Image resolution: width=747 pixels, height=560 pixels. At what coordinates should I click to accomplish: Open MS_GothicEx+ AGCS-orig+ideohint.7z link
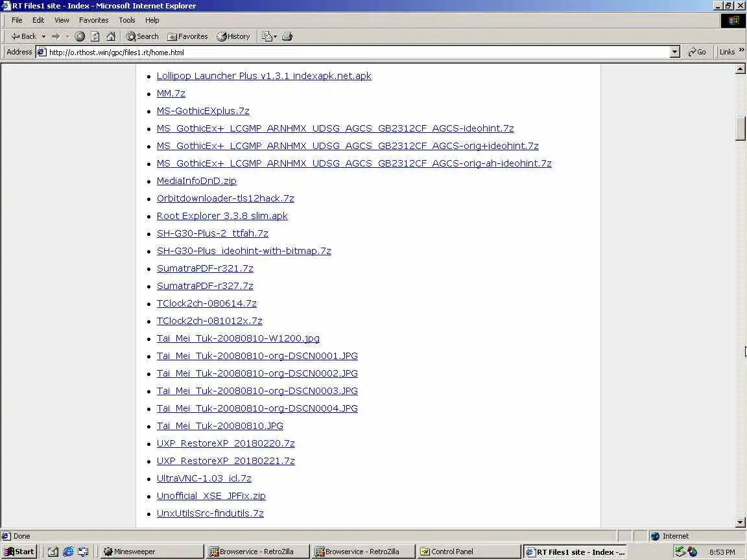tap(348, 146)
